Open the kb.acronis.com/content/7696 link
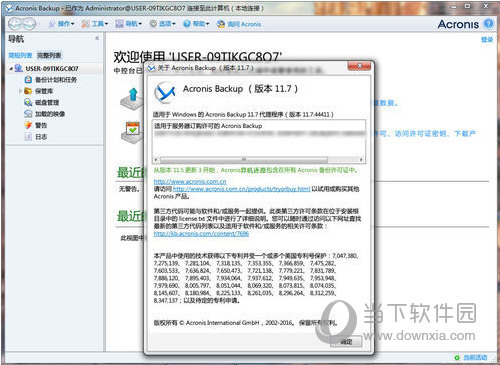The image size is (500, 365). click(201, 234)
